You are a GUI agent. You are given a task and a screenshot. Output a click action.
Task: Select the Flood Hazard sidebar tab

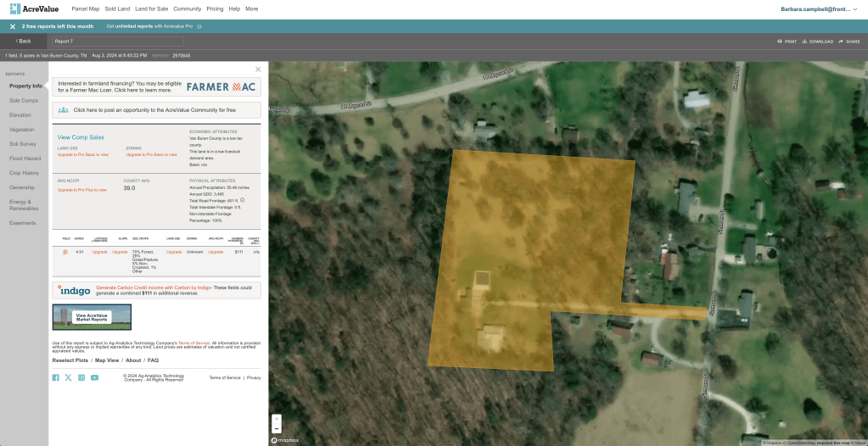(25, 158)
